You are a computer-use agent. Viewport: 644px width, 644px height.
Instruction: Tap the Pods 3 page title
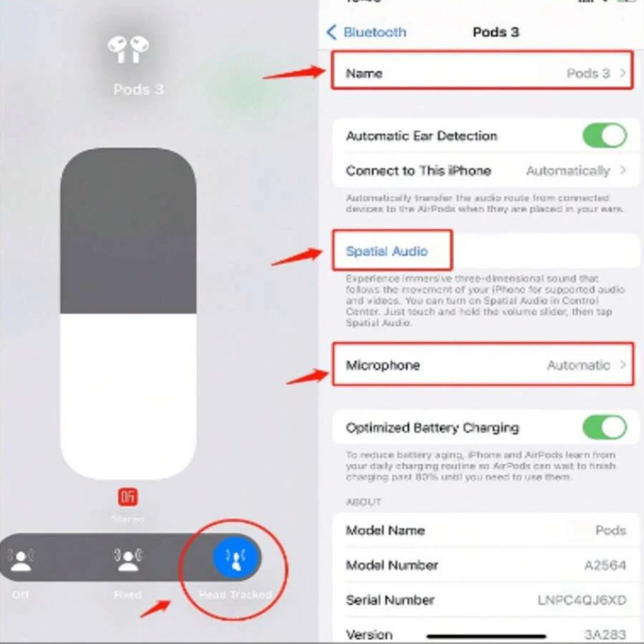click(496, 32)
